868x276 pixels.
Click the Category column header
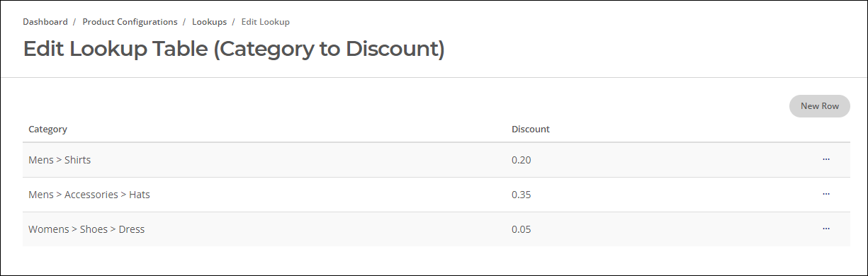(47, 130)
